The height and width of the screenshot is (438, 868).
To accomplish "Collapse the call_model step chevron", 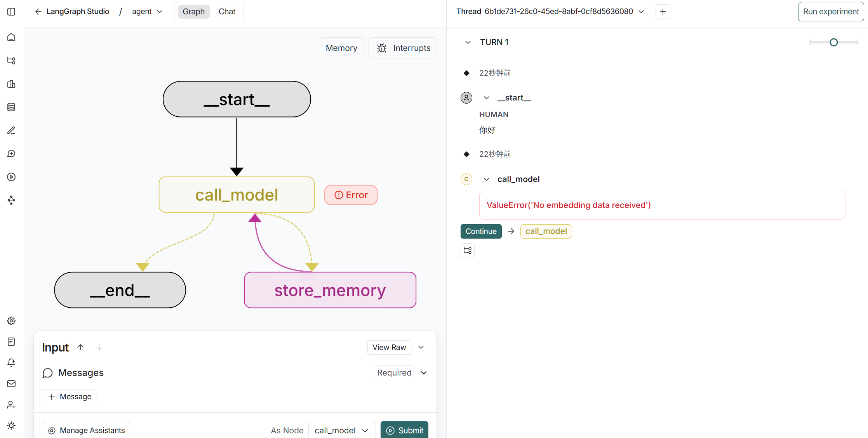I will [487, 179].
